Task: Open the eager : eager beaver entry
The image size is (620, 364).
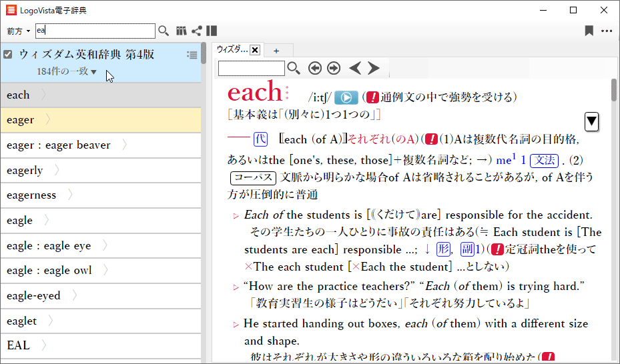Action: click(x=100, y=145)
